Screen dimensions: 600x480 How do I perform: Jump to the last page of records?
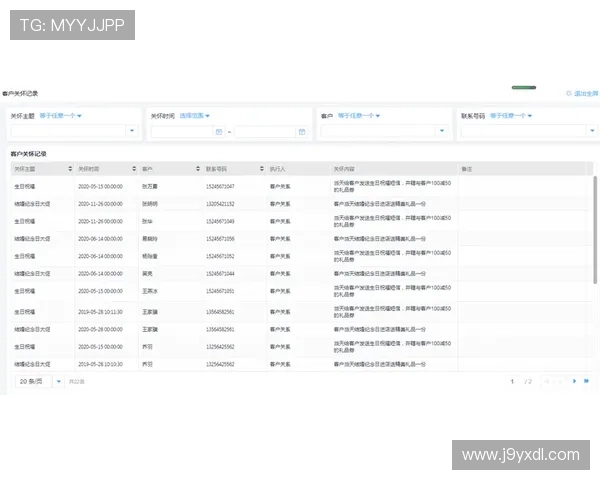586,381
